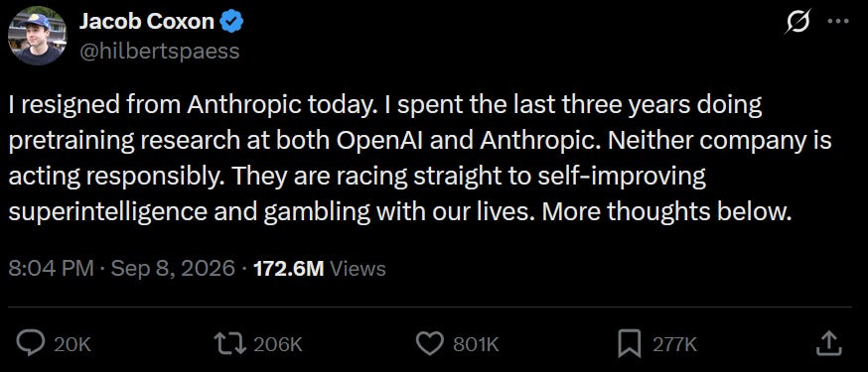Screen dimensions: 868x372
Task: Open the share upload icon
Action: 828,343
